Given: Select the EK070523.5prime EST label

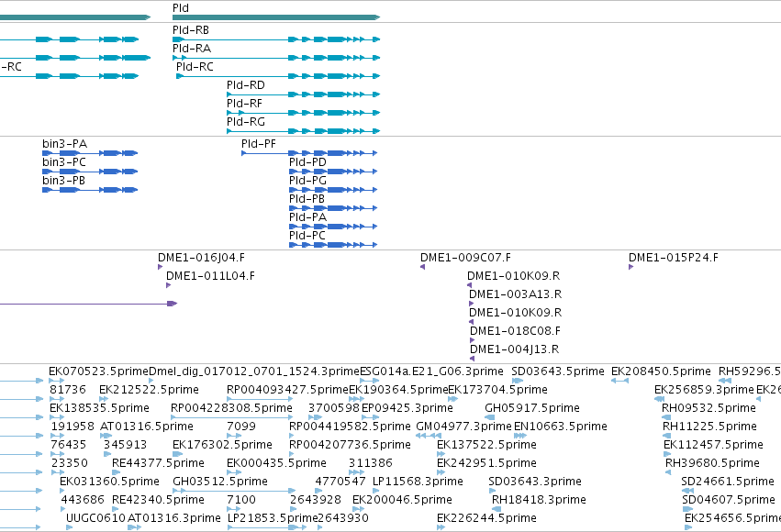Looking at the screenshot, I should (98, 371).
